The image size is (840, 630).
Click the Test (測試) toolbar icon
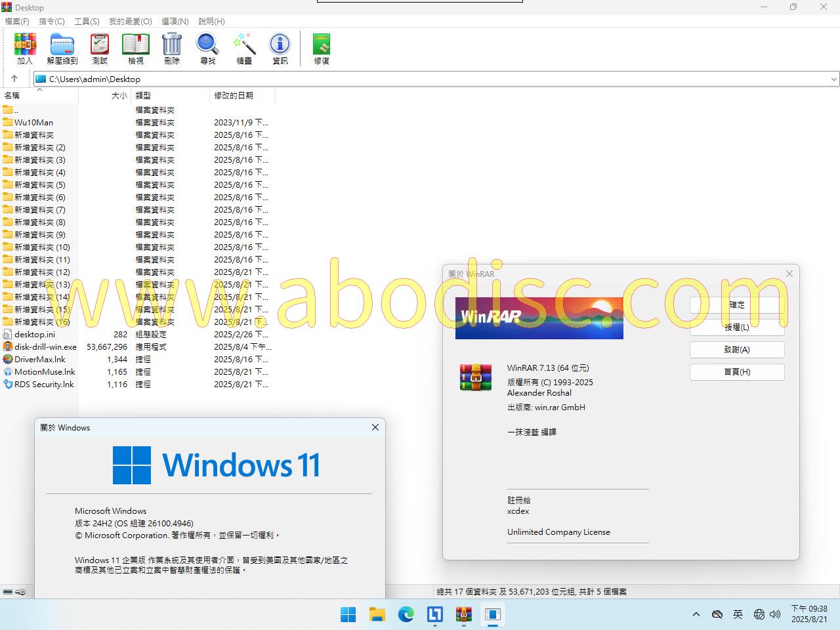coord(100,49)
